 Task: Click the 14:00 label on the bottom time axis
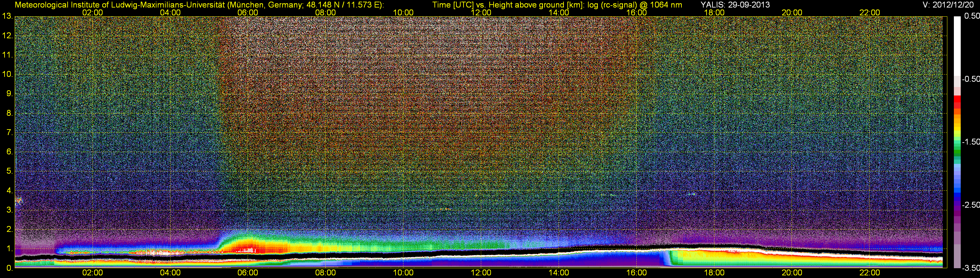[559, 273]
